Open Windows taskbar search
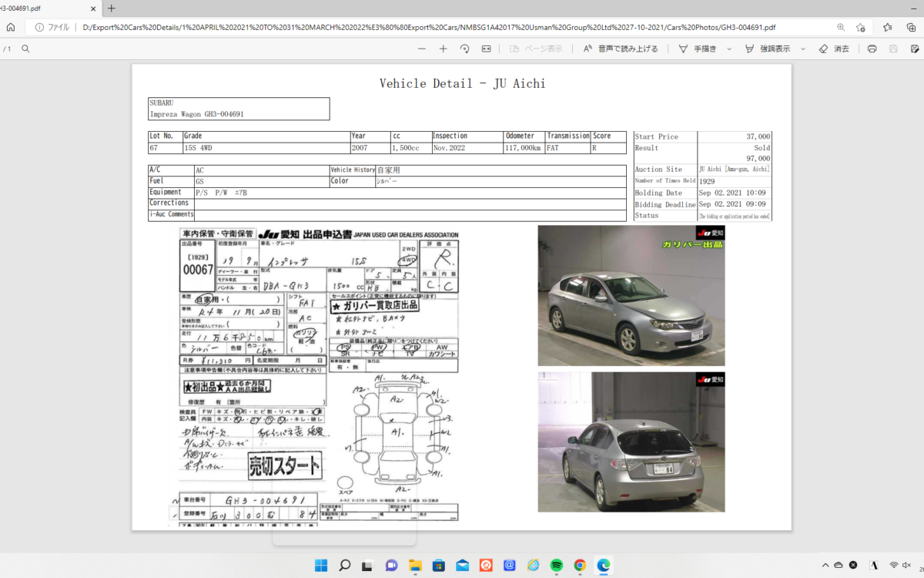924x578 pixels. click(345, 565)
